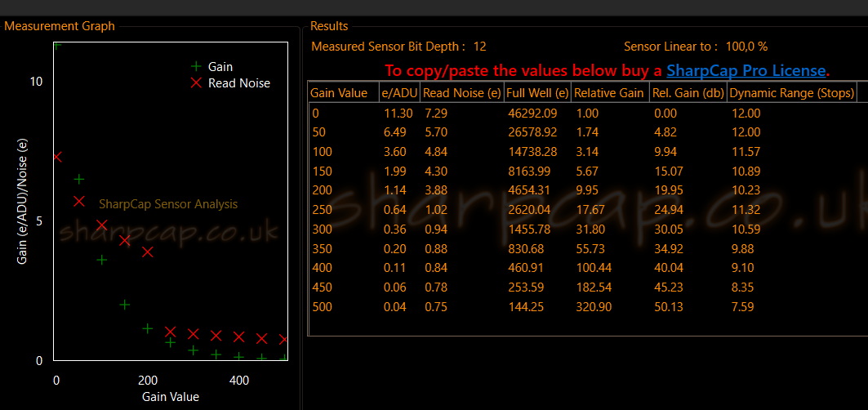Click full well value 26578.92
The height and width of the screenshot is (410, 868).
pyautogui.click(x=532, y=132)
